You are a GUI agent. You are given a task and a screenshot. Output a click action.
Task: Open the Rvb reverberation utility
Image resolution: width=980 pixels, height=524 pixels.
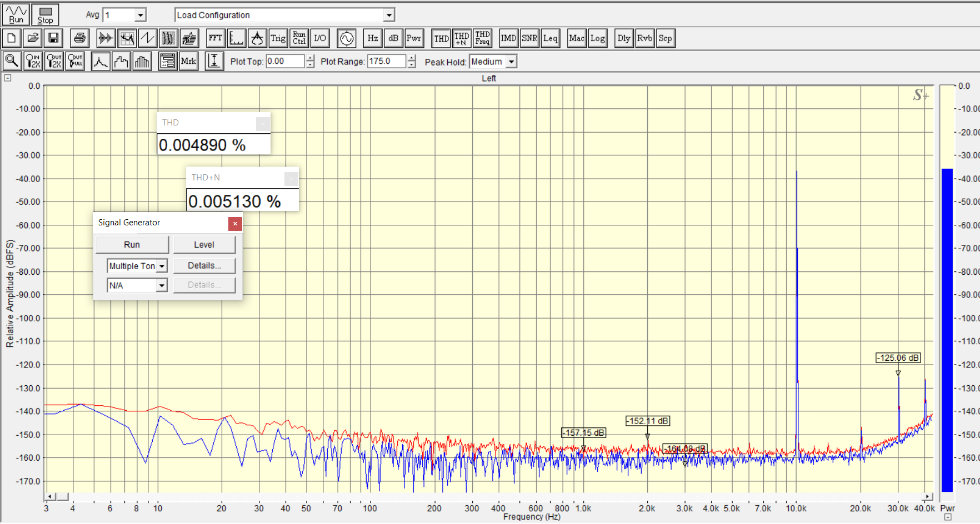[644, 38]
